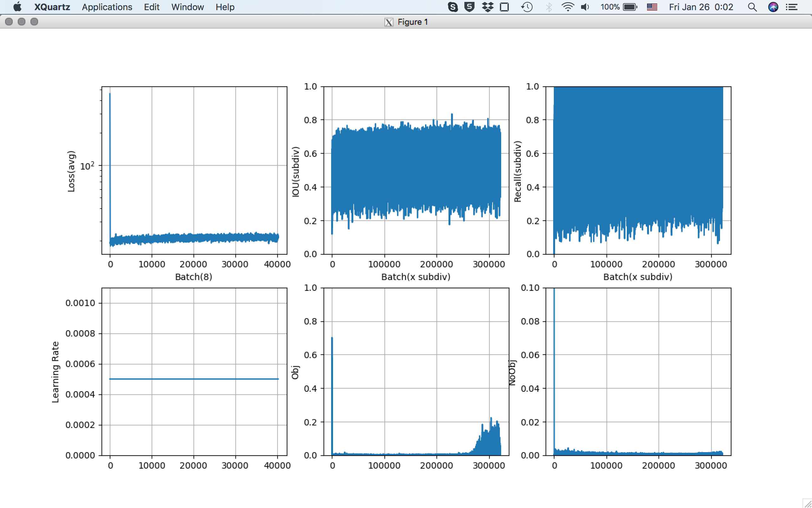Click the X11 icon in the Figure 1 title bar
Screen dimensions: 812x508
coord(389,22)
